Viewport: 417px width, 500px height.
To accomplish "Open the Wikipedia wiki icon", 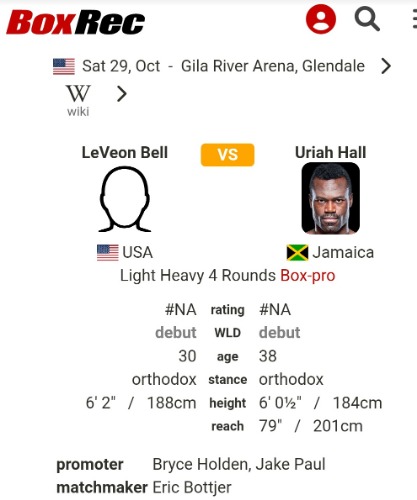I will click(x=78, y=100).
